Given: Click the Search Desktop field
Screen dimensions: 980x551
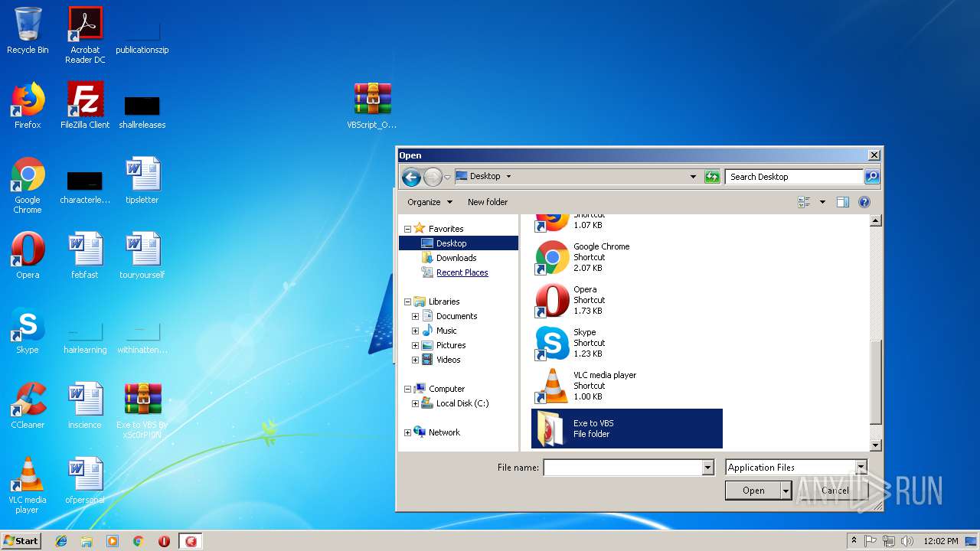Looking at the screenshot, I should point(794,177).
